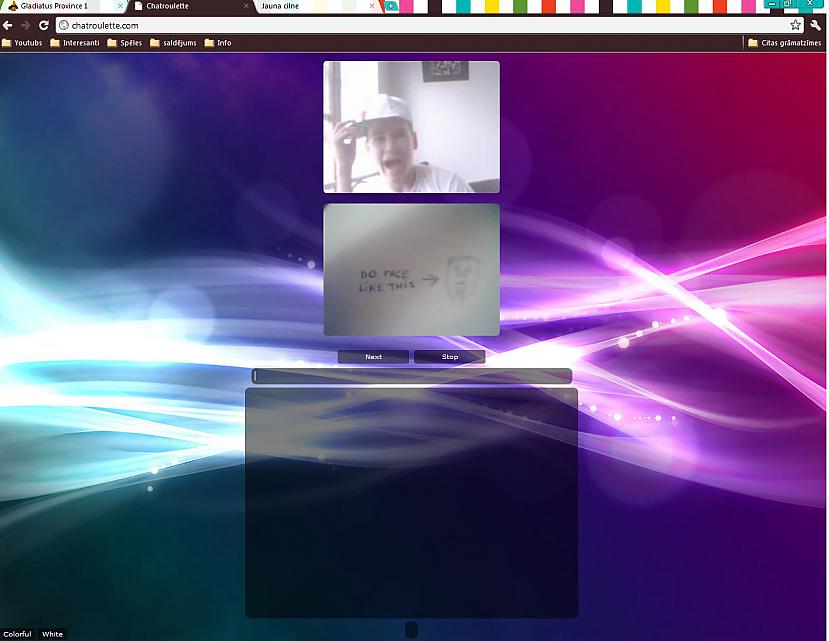The width and height of the screenshot is (829, 641).
Task: Open the wrench settings menu
Action: pyautogui.click(x=815, y=25)
